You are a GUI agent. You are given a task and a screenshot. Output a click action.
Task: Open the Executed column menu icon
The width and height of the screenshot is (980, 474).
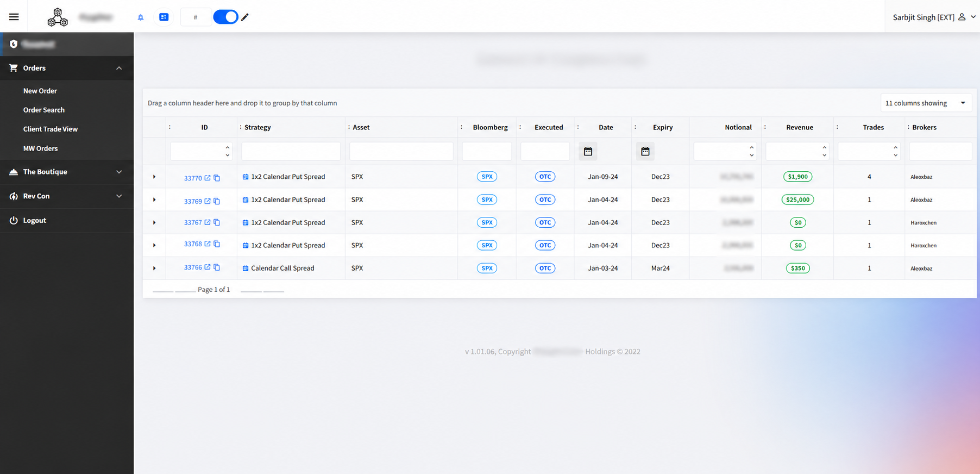[x=520, y=127]
